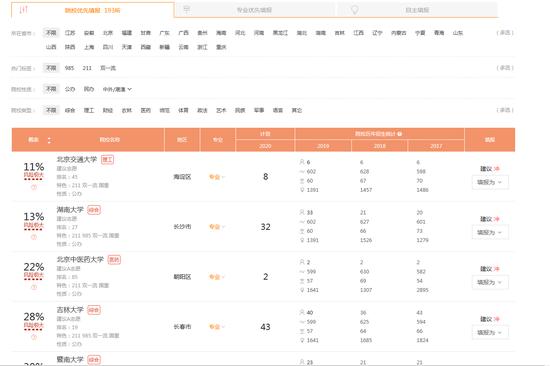
Task: Click the 理工 tag beside 北京交通大学
Action: coord(107,160)
